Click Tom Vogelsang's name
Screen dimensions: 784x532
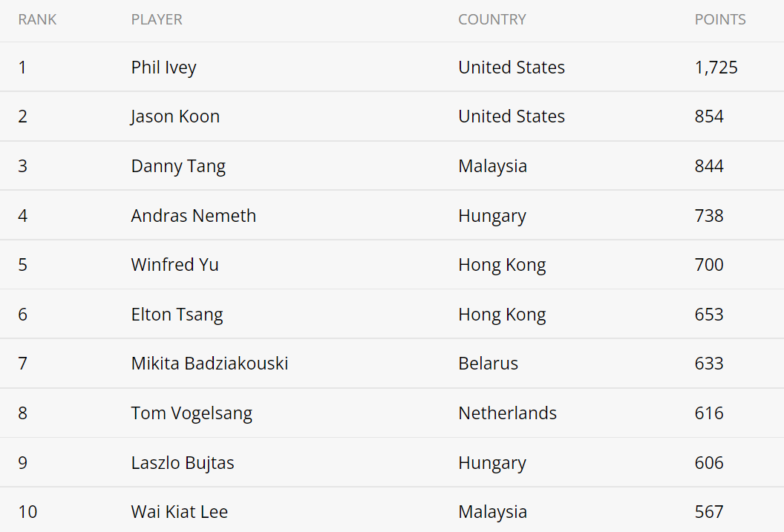point(192,413)
